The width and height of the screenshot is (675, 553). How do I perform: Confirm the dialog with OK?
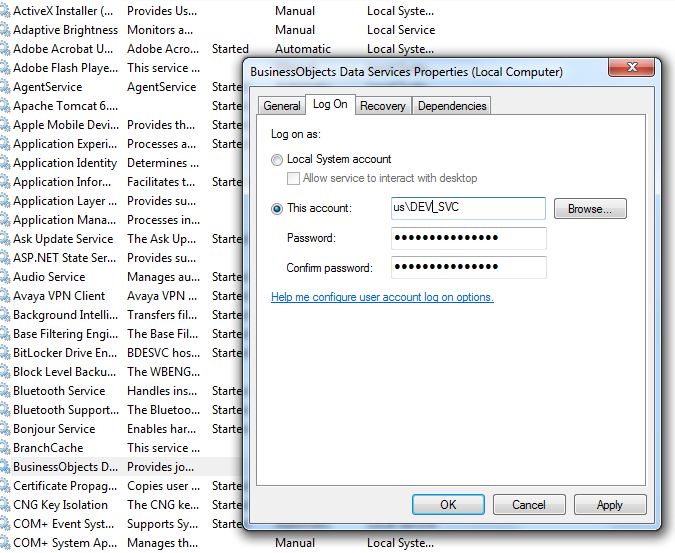click(448, 504)
